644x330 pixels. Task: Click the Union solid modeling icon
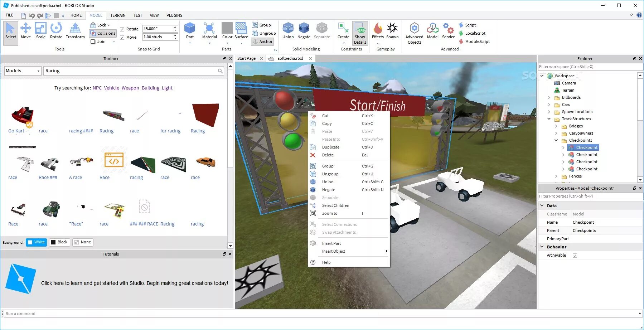coord(288,31)
